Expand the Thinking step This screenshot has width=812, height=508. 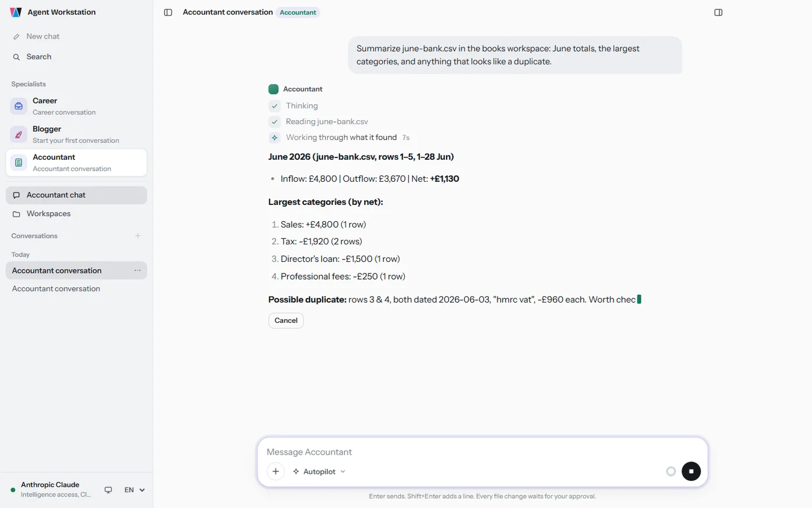pos(302,106)
